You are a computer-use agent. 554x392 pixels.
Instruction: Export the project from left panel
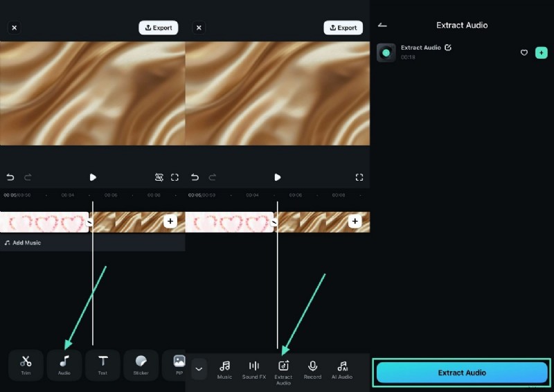coord(159,28)
